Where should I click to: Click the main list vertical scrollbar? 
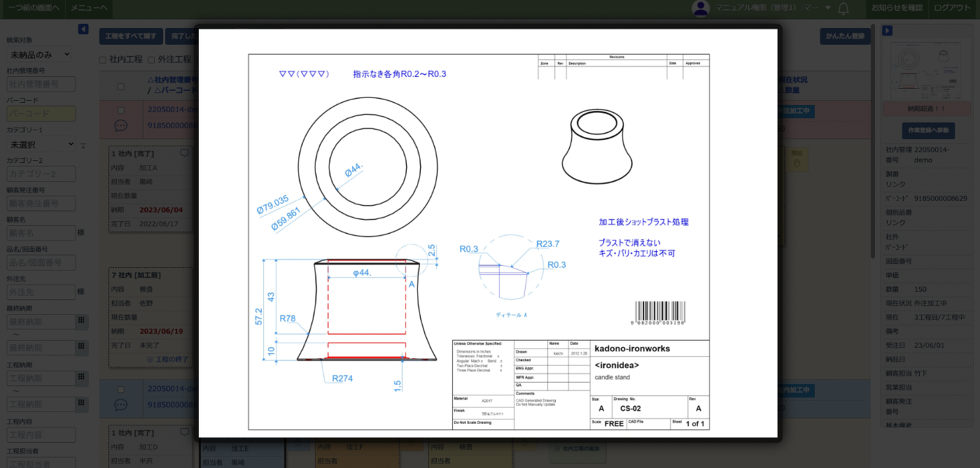click(x=874, y=140)
